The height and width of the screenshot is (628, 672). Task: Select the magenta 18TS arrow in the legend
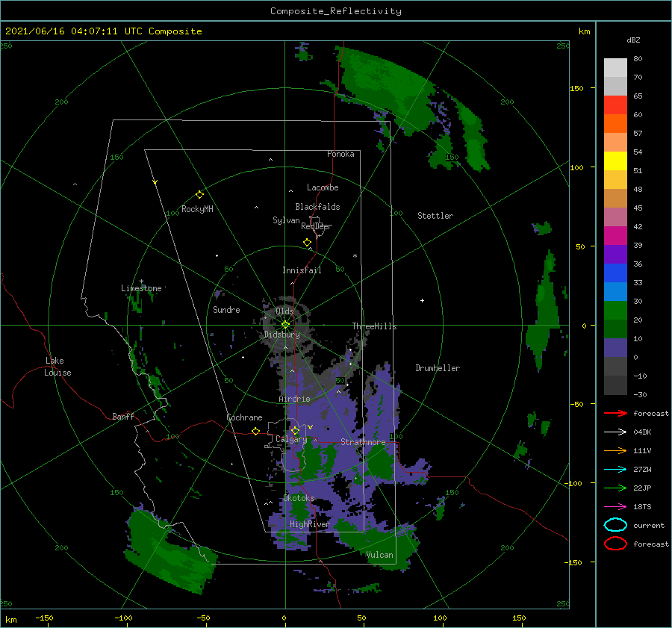[615, 507]
